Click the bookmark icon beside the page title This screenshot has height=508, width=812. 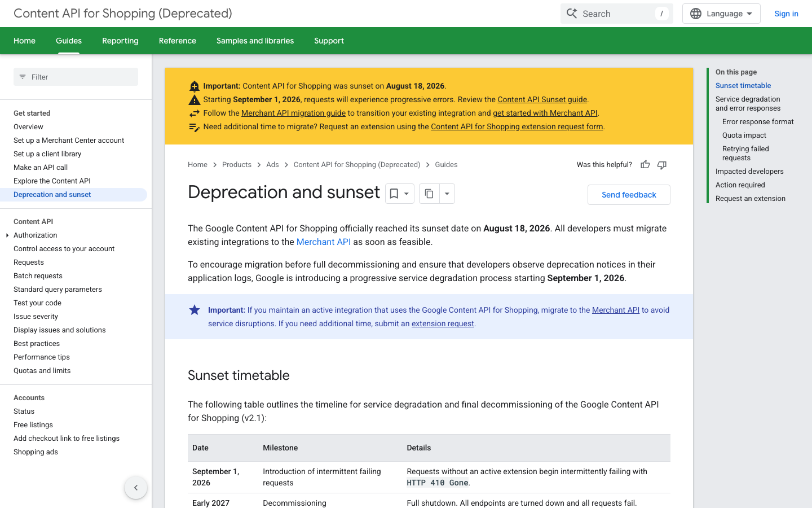pos(394,194)
